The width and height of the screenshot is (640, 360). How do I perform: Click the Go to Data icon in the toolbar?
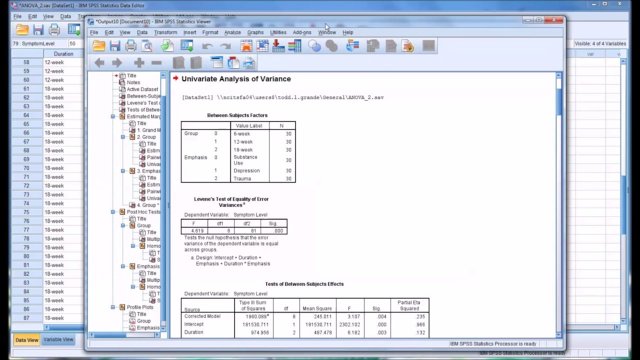187,46
